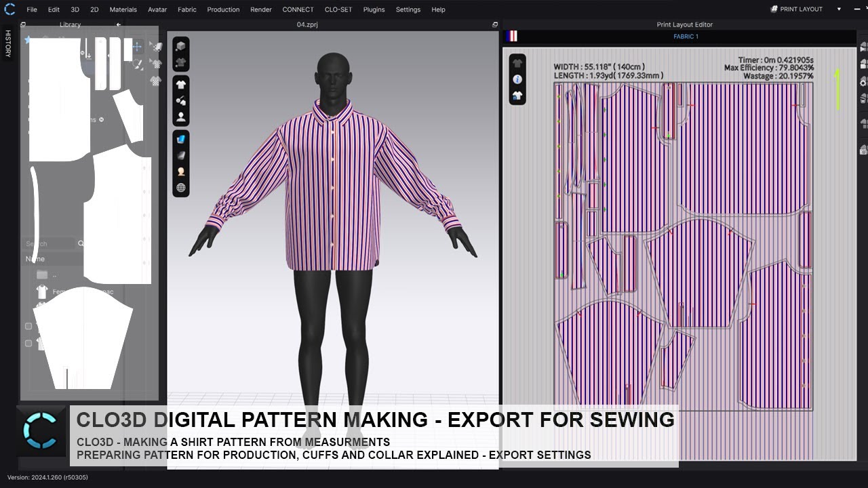Click the avatar skin head icon
868x488 pixels.
tap(181, 171)
